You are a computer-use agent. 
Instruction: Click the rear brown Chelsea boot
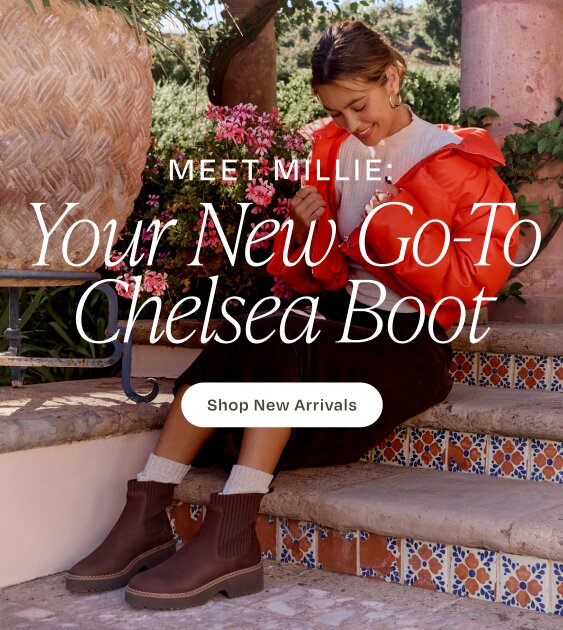coord(123,535)
